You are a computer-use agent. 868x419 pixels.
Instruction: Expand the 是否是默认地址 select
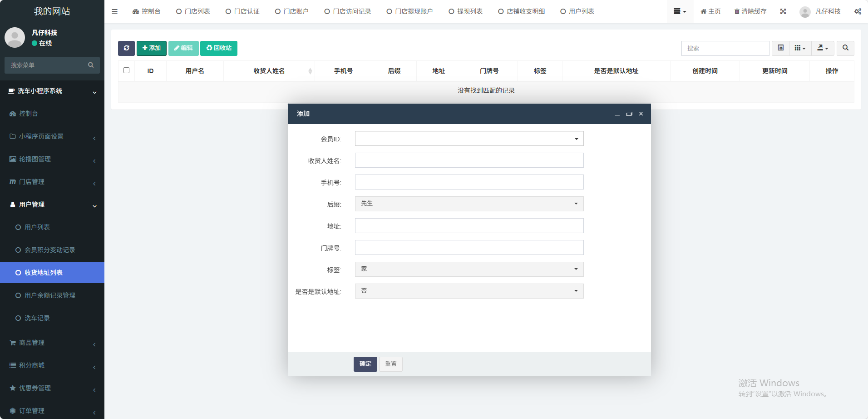point(469,291)
